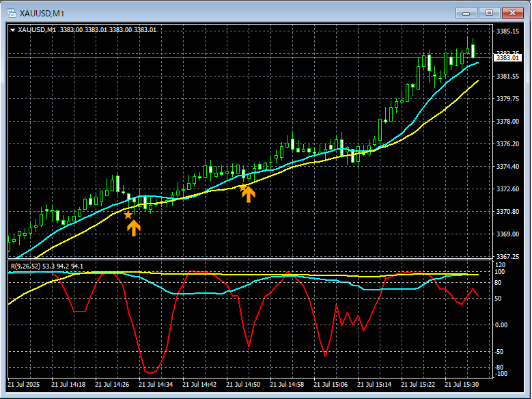Click the 21 Jul 14:58 time label
532x399 pixels.
click(x=287, y=385)
